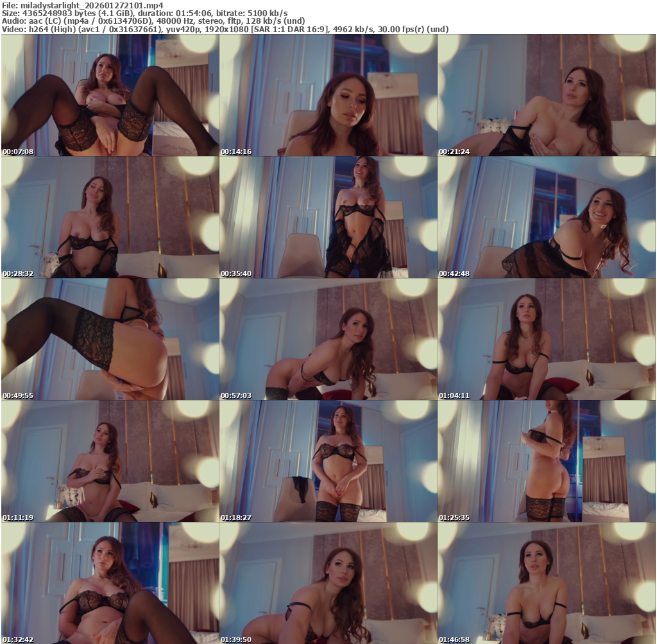
Task: Open the last frame at 01:46:58
Action: pos(546,583)
